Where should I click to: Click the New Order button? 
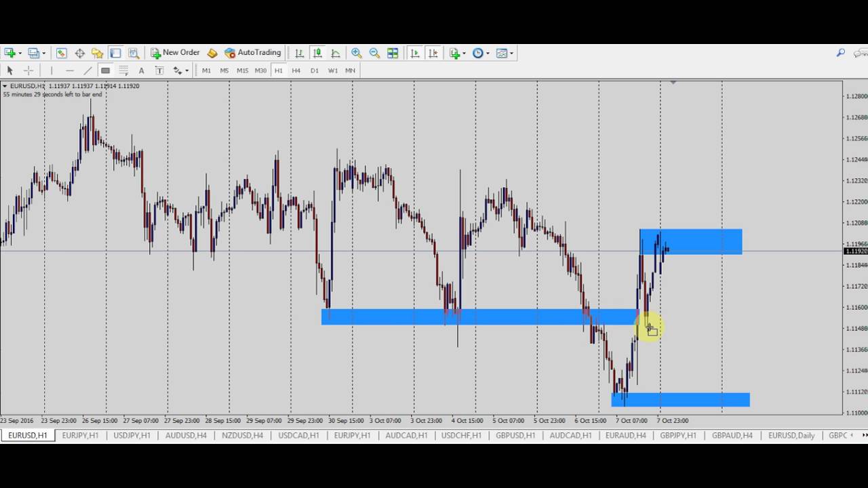click(175, 53)
